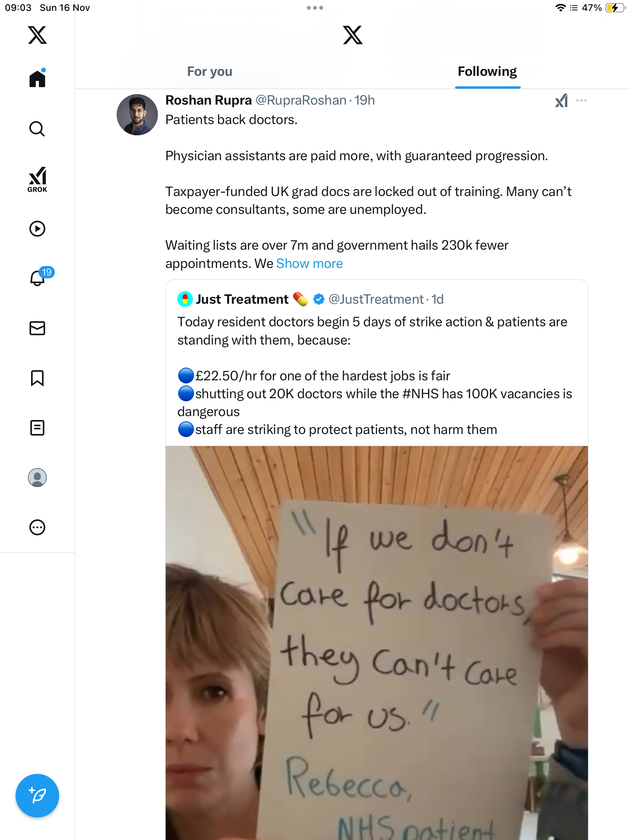Viewport: 630px width, 840px height.
Task: Open Roshan Rupra's profile picture
Action: click(137, 115)
